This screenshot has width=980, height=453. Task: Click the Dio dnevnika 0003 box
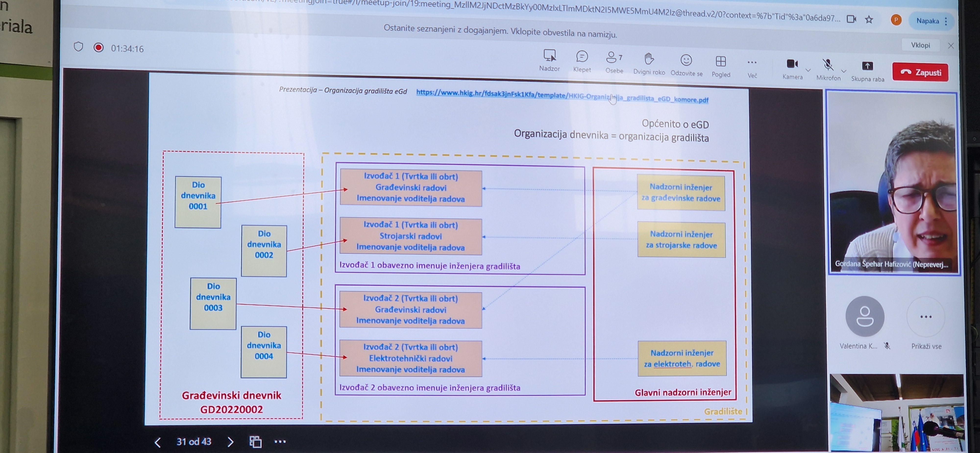[213, 303]
